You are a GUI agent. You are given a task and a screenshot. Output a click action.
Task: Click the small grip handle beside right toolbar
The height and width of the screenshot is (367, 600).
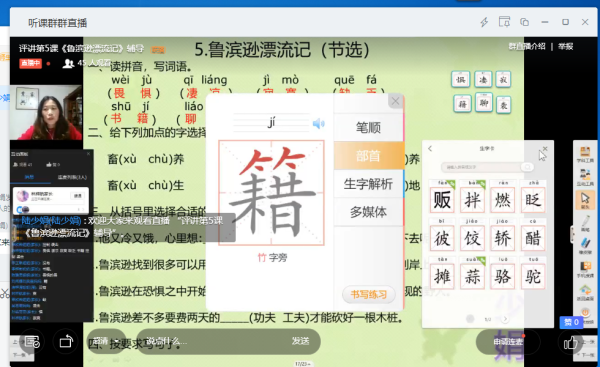click(x=572, y=234)
